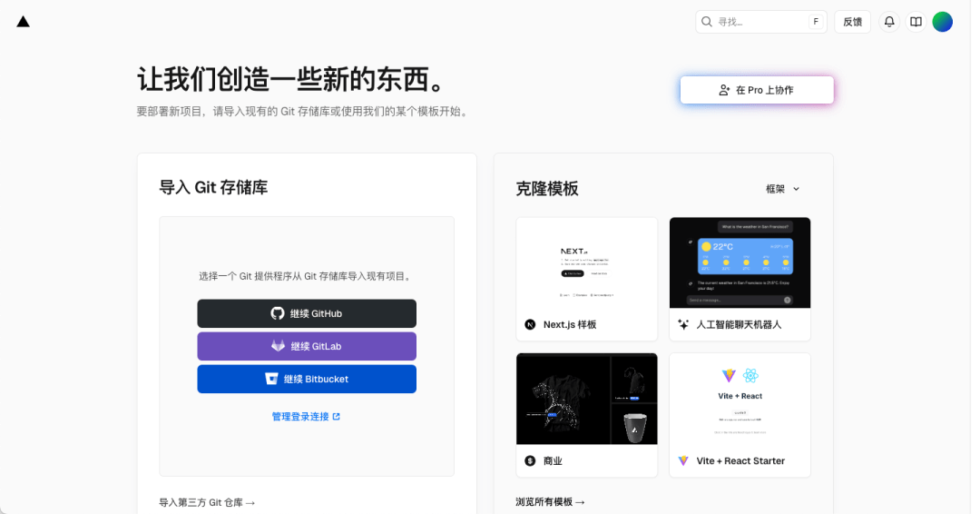
Task: Click the 商业 dollar icon
Action: [x=530, y=460]
